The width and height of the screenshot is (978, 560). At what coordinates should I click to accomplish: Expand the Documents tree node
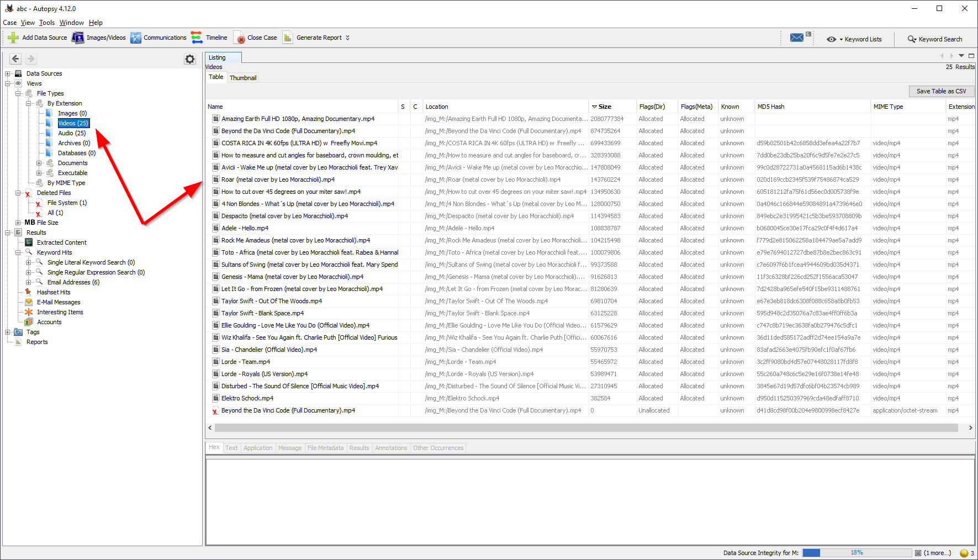click(39, 163)
